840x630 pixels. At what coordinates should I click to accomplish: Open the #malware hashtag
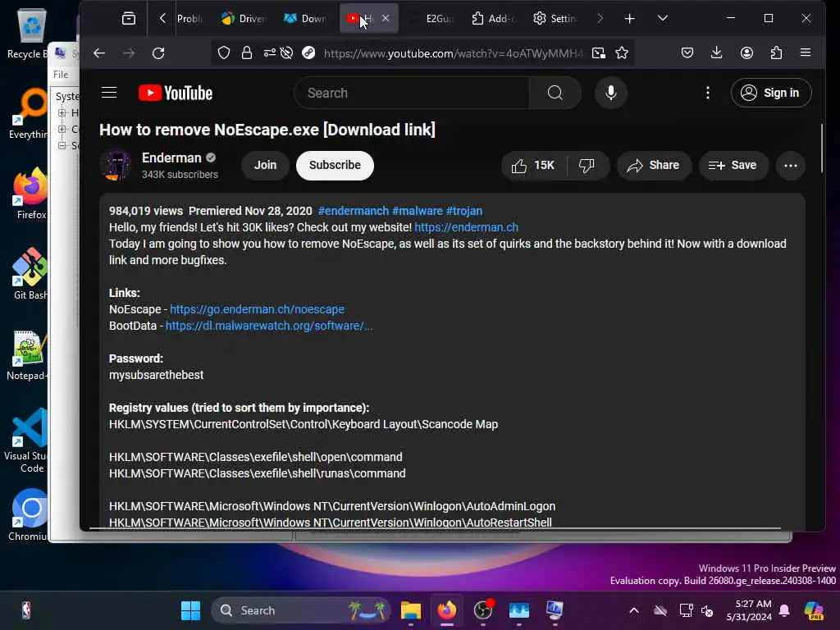[418, 211]
